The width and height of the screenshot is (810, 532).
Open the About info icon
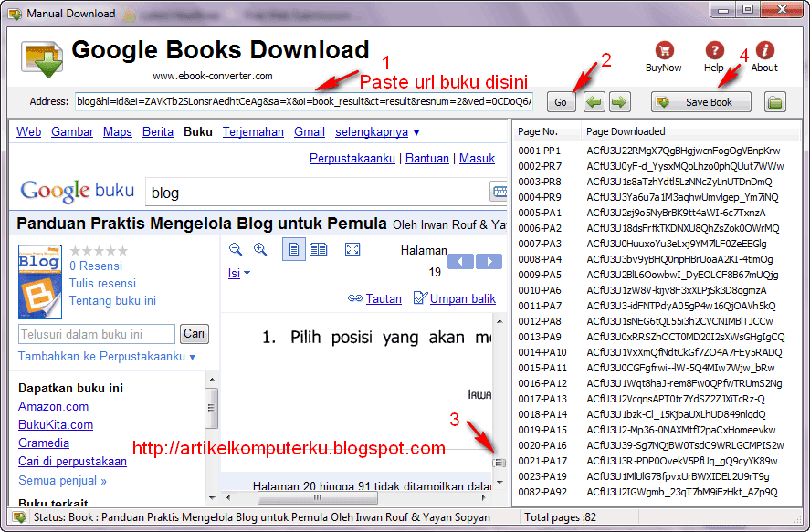pyautogui.click(x=764, y=50)
